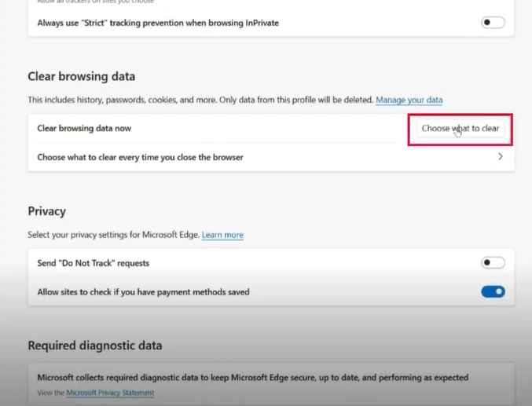532x406 pixels.
Task: Enable Strict tracking prevention for InPrivate toggle
Action: (493, 23)
